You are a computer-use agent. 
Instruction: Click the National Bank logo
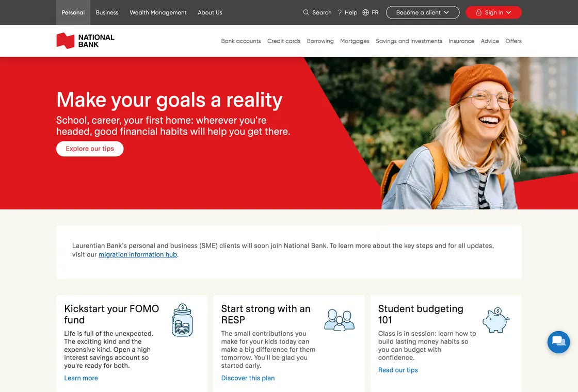85,41
